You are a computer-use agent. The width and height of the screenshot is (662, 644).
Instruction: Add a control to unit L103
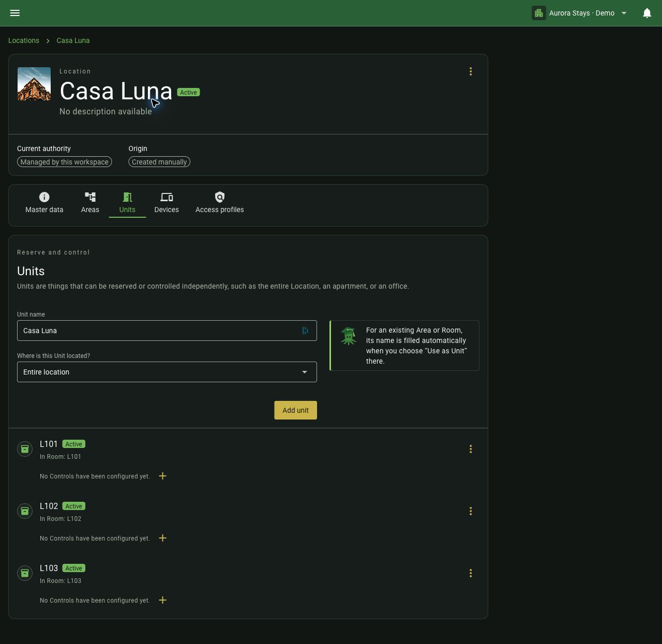coord(162,600)
